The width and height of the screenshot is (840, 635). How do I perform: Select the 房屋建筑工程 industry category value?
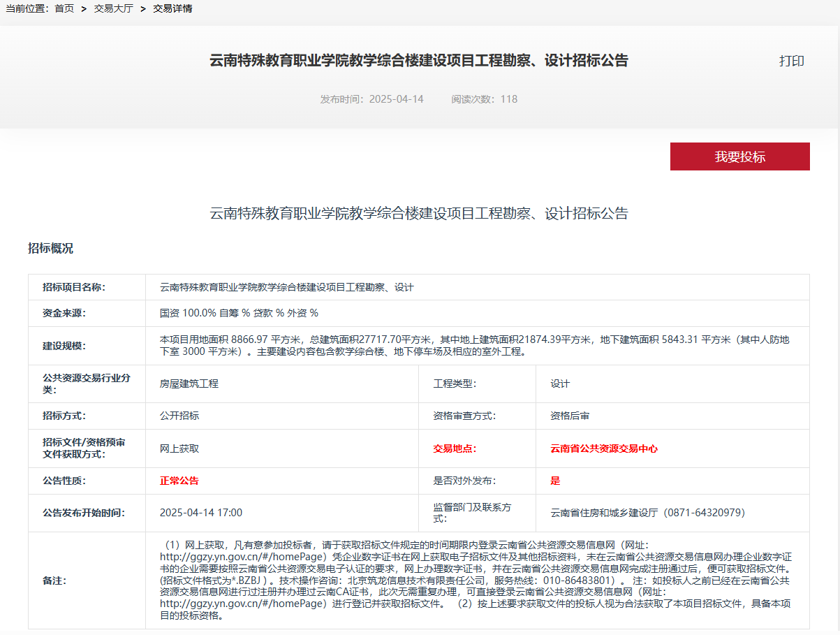tap(189, 384)
